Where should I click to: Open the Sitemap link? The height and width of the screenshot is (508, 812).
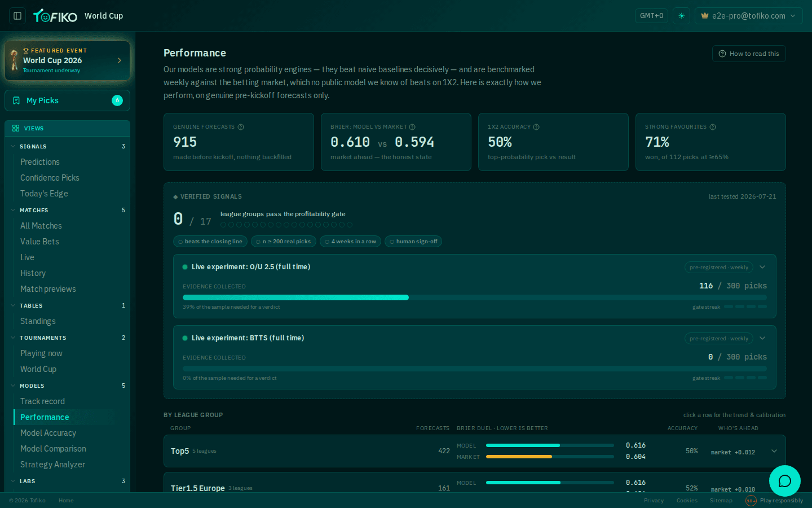click(721, 501)
